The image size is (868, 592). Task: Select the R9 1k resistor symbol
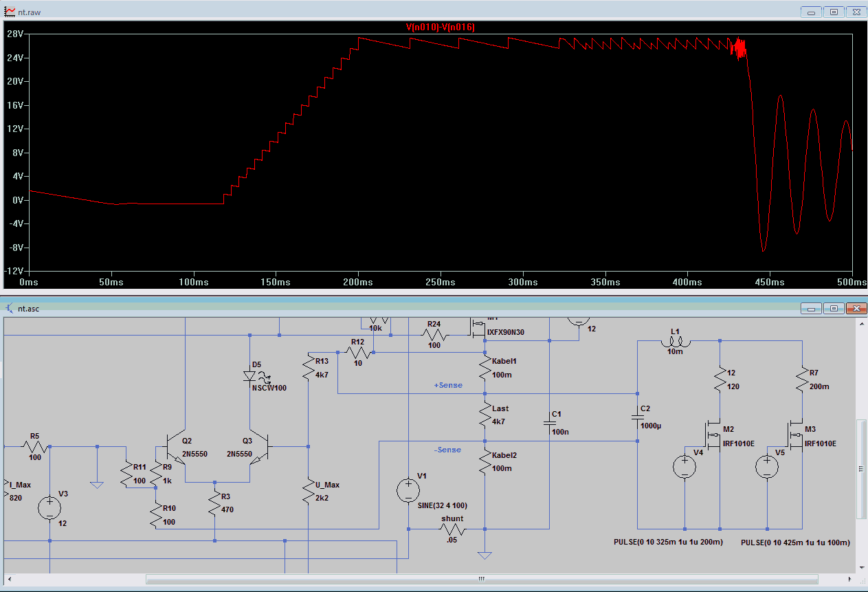point(156,473)
